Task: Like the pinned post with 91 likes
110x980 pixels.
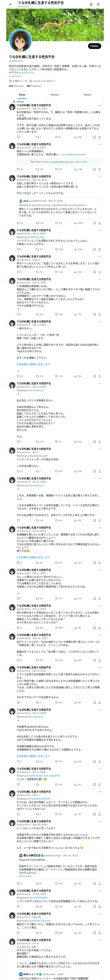Action: tap(58, 137)
